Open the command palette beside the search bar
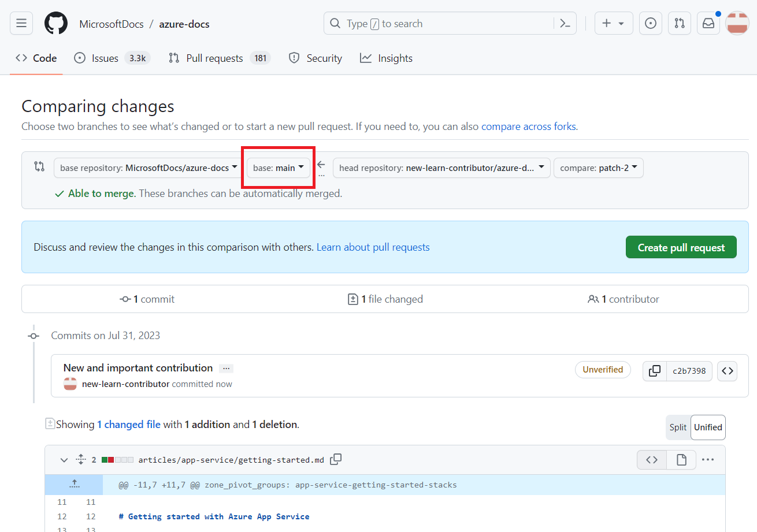This screenshot has width=757, height=532. pos(565,23)
